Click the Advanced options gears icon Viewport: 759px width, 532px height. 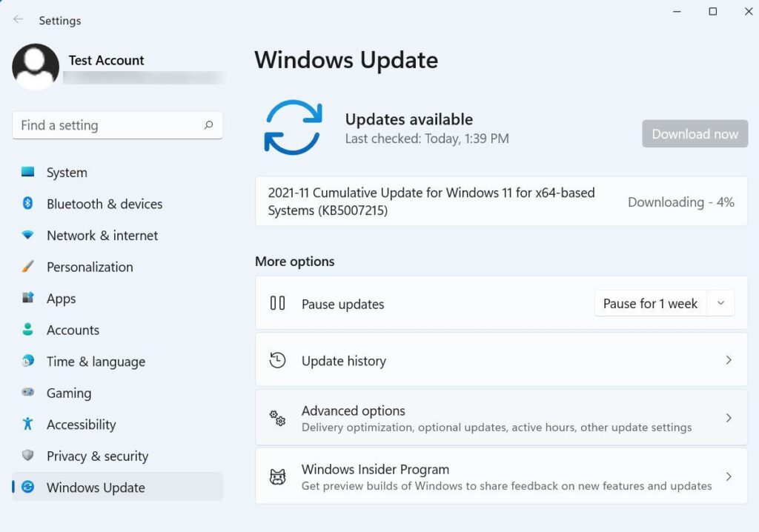coord(277,418)
